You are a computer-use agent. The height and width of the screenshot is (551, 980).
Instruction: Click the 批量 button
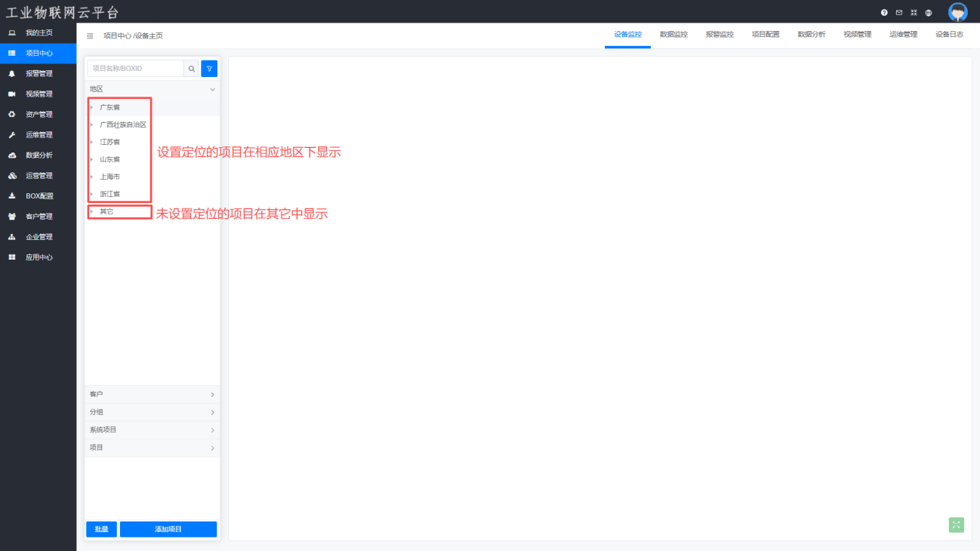pyautogui.click(x=101, y=529)
